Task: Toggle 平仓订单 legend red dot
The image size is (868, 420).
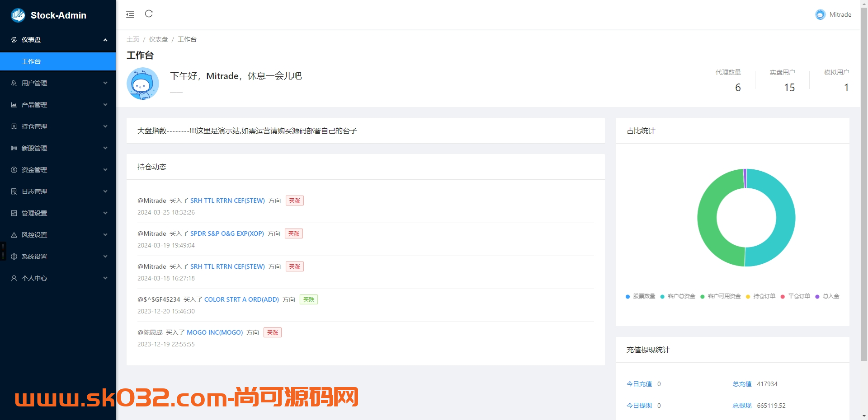Action: (783, 297)
